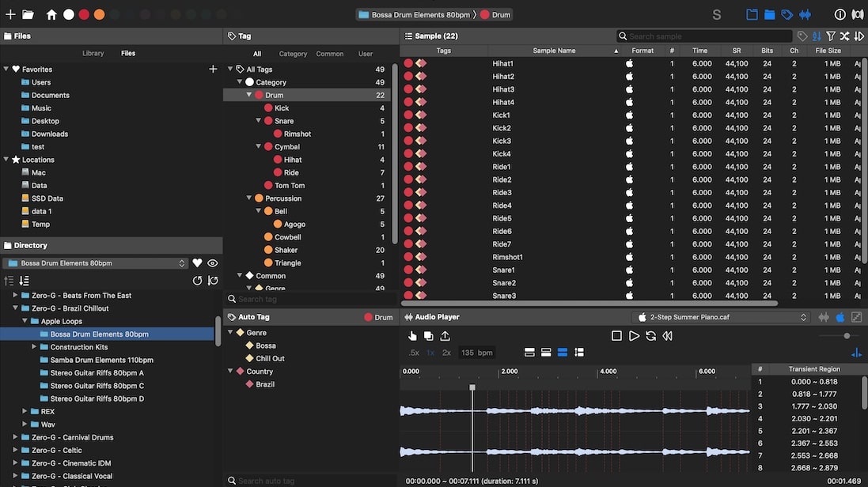Image resolution: width=868 pixels, height=487 pixels.
Task: Adjust the volume slider in the Audio Player
Action: pyautogui.click(x=847, y=335)
